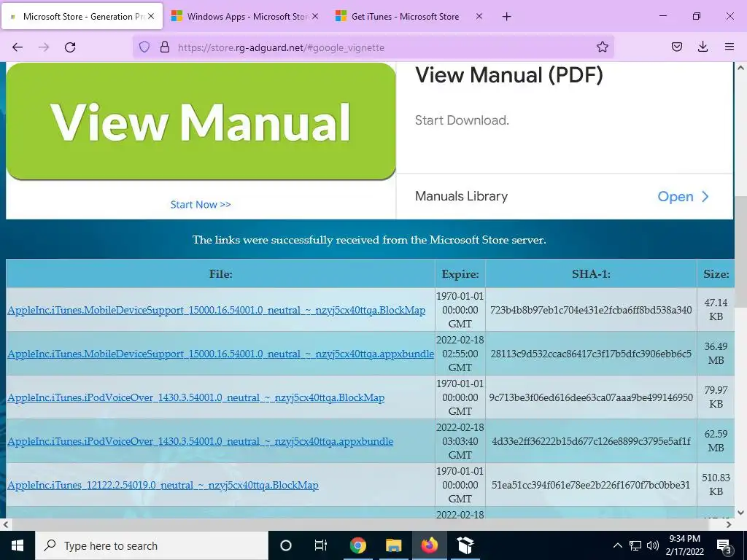Open the volume control tray icon
The height and width of the screenshot is (560, 747).
point(653,545)
